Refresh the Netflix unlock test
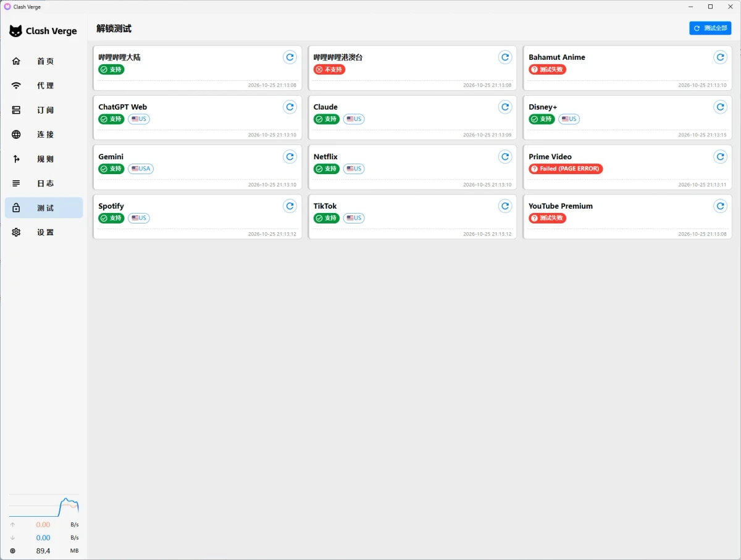 coord(505,157)
